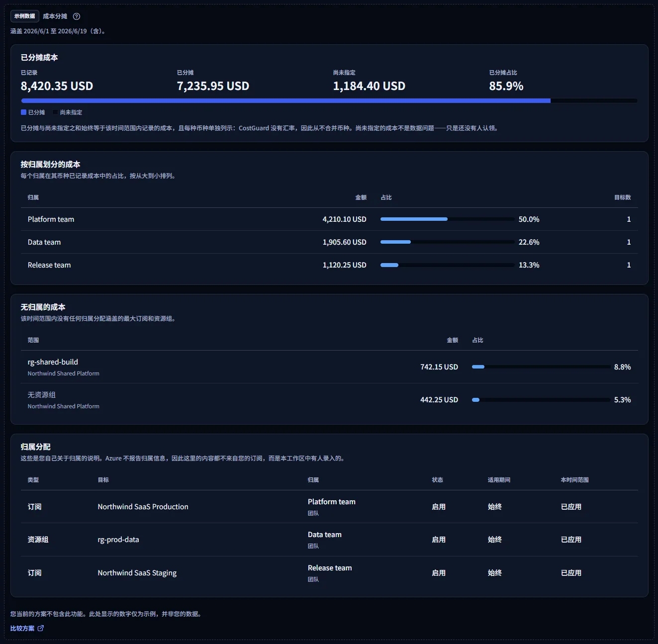Click the rg-shared-build scope name
Viewport: 658px width, 644px height.
(x=53, y=362)
